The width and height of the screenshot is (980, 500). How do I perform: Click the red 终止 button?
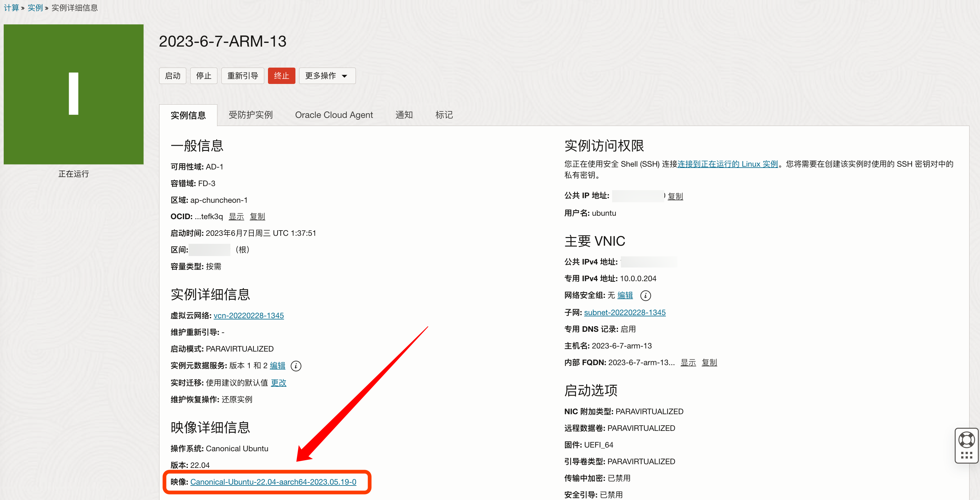282,76
